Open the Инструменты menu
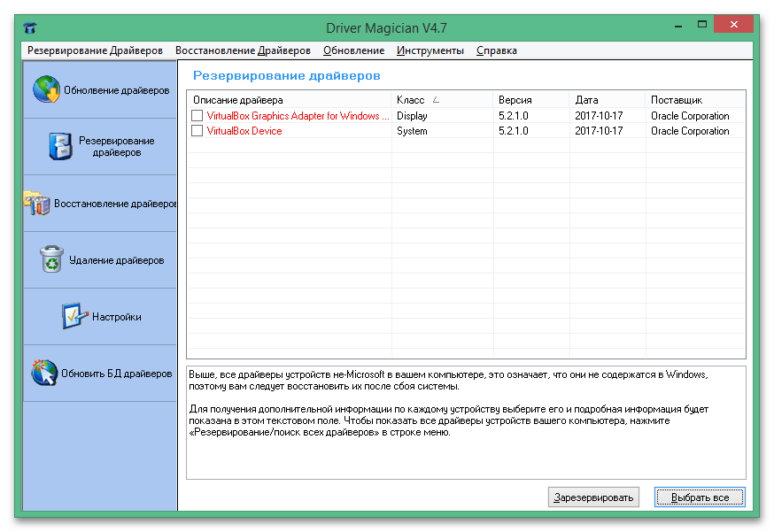Viewport: 774px width, 532px height. click(x=430, y=50)
